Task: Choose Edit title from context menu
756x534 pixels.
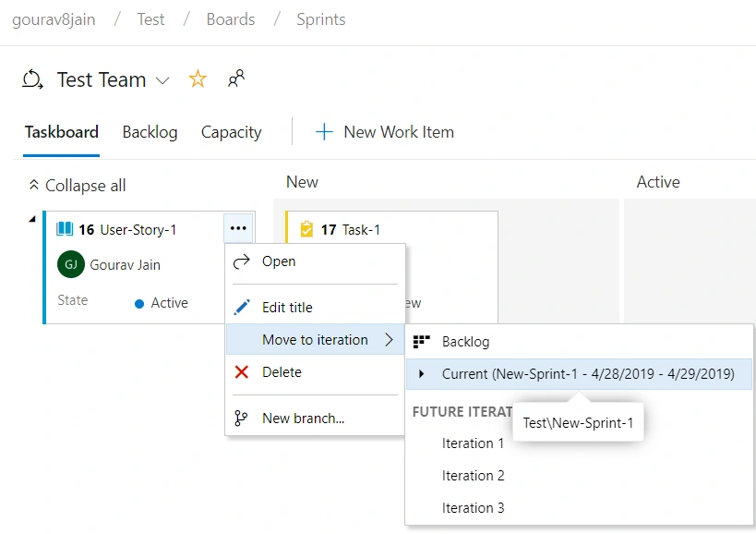Action: 316,308
